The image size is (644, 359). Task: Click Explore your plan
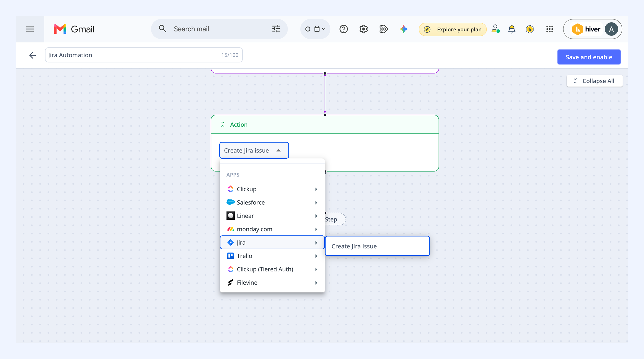[453, 29]
